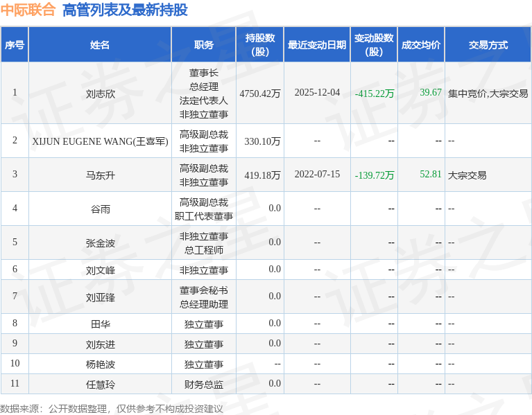Click the name 任慧玲 in row 11
The width and height of the screenshot is (532, 415).
[x=100, y=384]
